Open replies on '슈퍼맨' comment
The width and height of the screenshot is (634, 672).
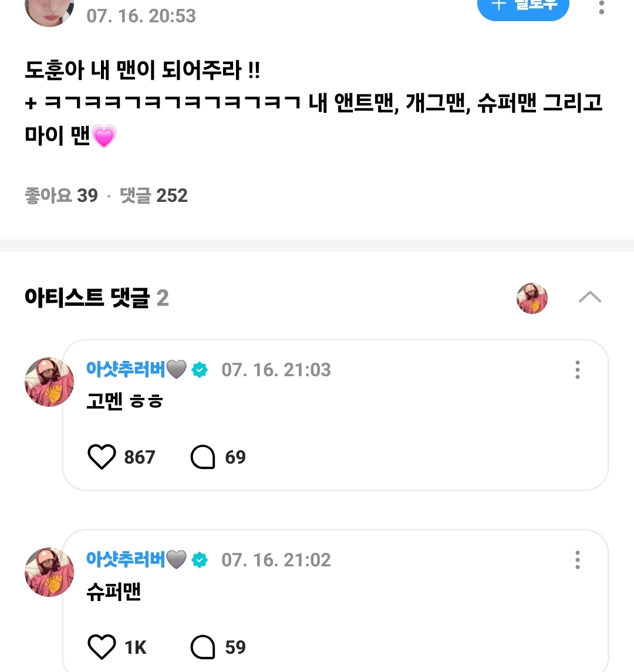203,647
